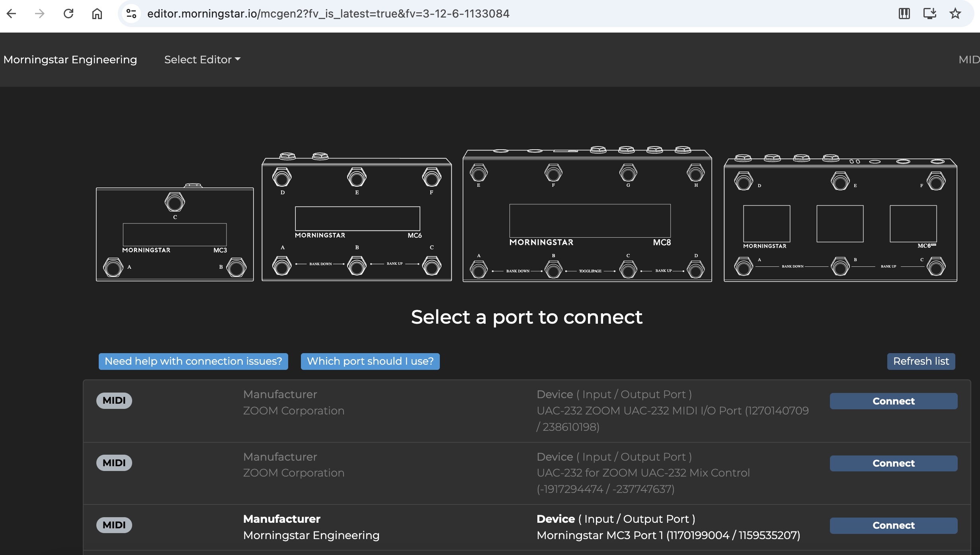Open the Select Editor dropdown

202,60
